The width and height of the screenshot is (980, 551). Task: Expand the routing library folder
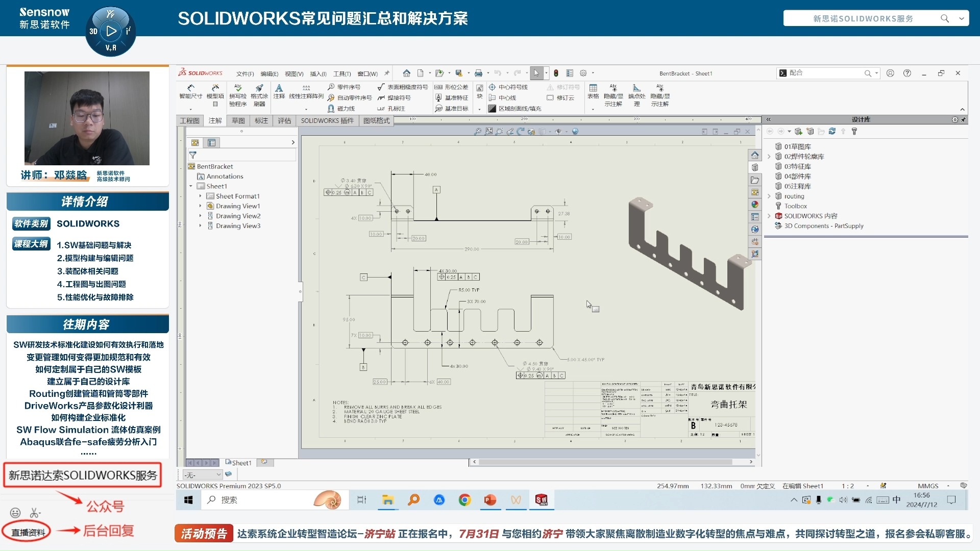[770, 196]
